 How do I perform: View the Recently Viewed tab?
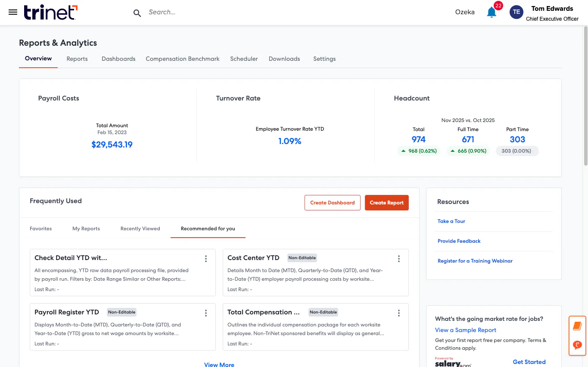(x=140, y=229)
